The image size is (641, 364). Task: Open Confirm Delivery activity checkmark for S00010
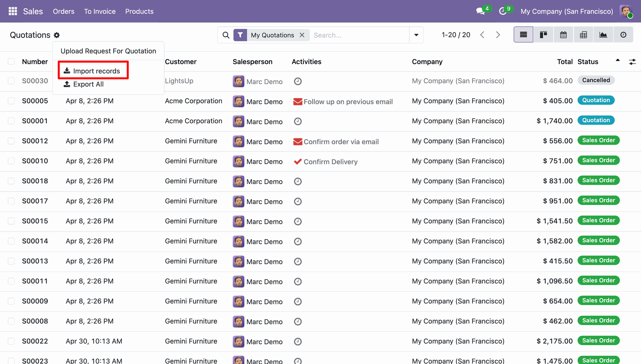[298, 161]
